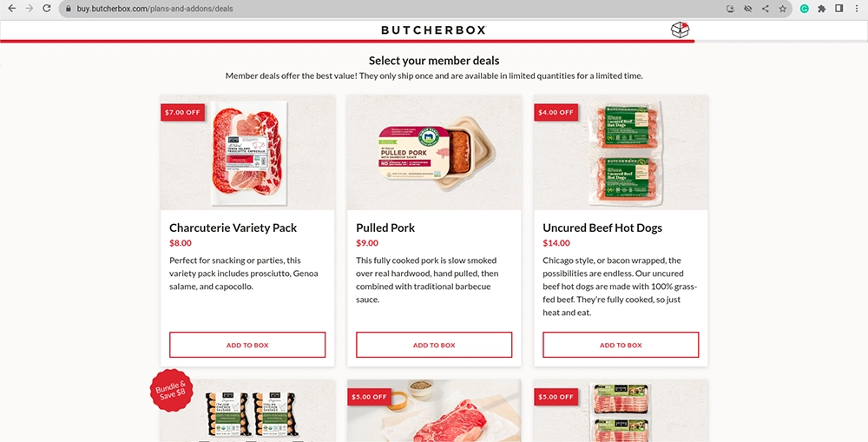Click the eye-slash tracking icon in address bar
868x442 pixels.
click(748, 9)
